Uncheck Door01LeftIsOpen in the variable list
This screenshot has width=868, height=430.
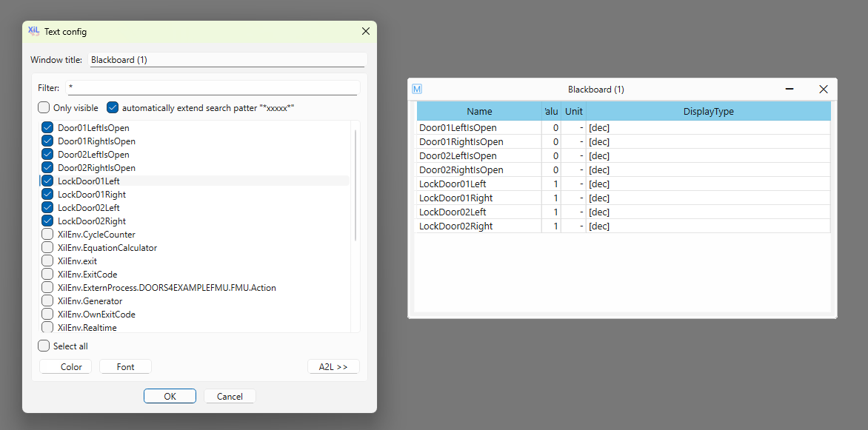coord(47,128)
